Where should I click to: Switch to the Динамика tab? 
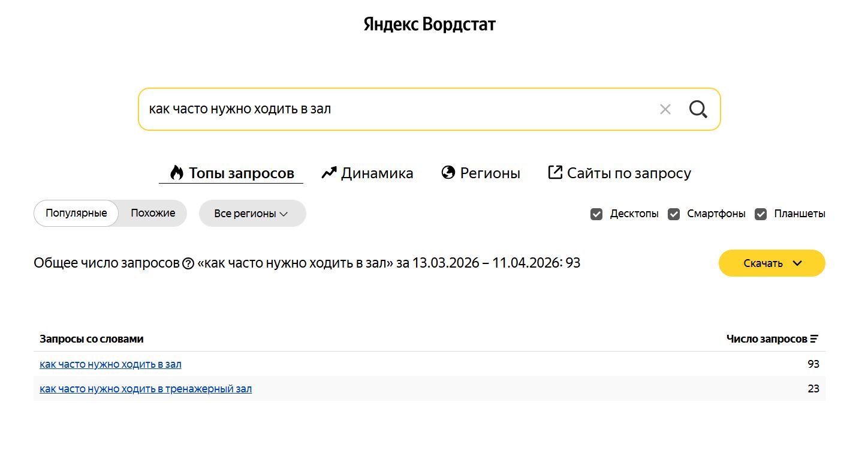(x=367, y=173)
